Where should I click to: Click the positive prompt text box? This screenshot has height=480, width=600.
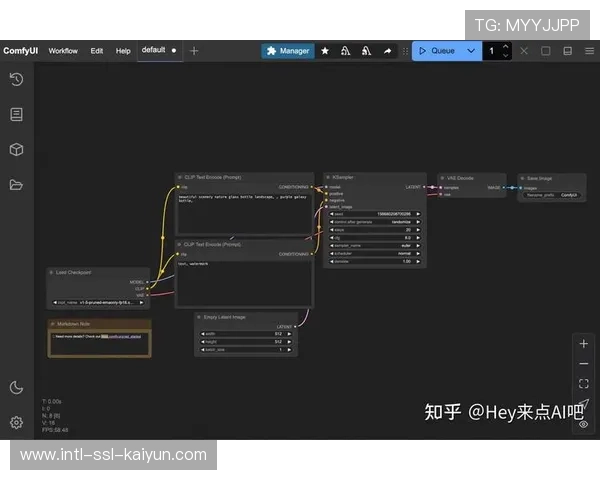point(244,210)
